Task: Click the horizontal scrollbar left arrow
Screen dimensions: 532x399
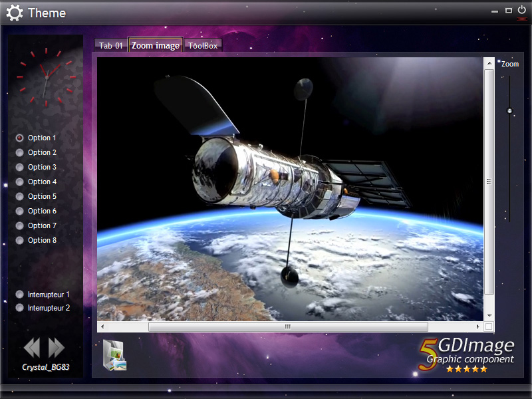Action: [x=102, y=327]
